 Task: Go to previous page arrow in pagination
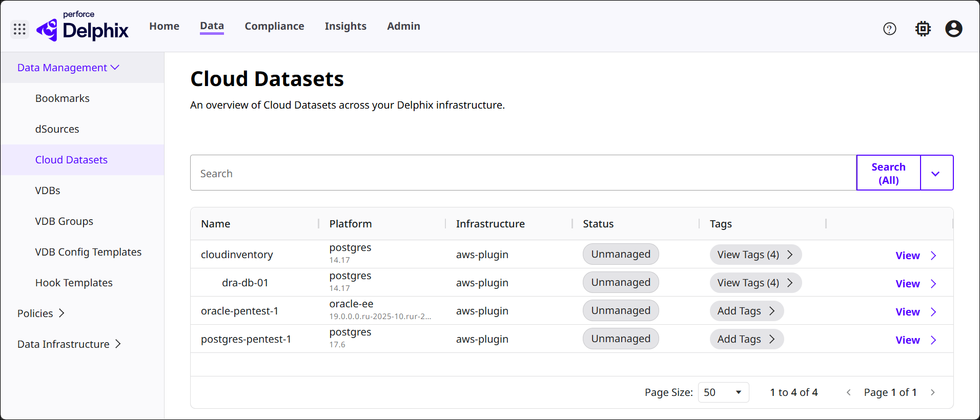click(849, 392)
